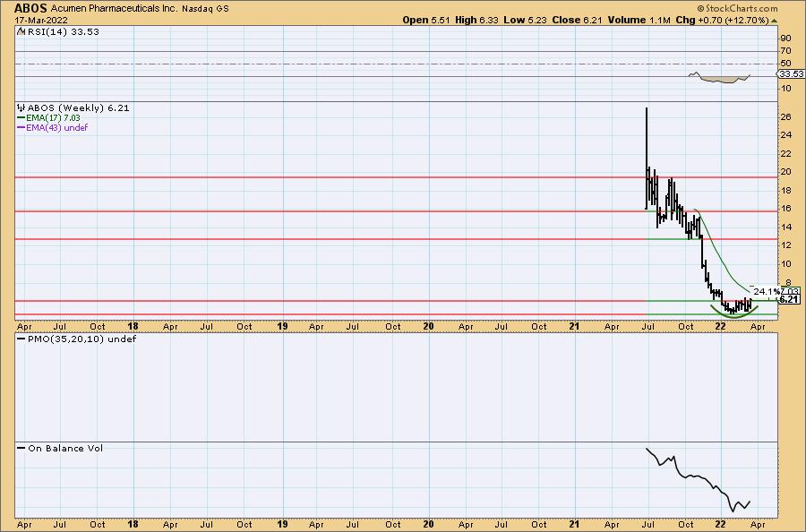
Task: Click the RSI line icon before RSI(14)
Action: [21, 31]
